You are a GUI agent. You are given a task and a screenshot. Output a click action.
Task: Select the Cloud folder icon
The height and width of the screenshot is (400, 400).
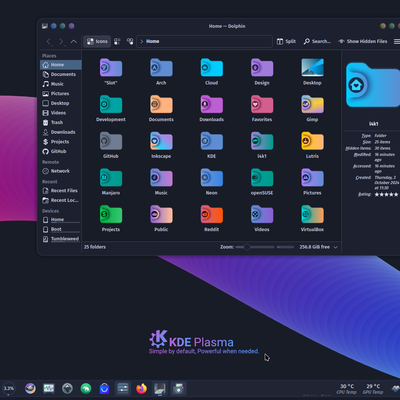212,68
